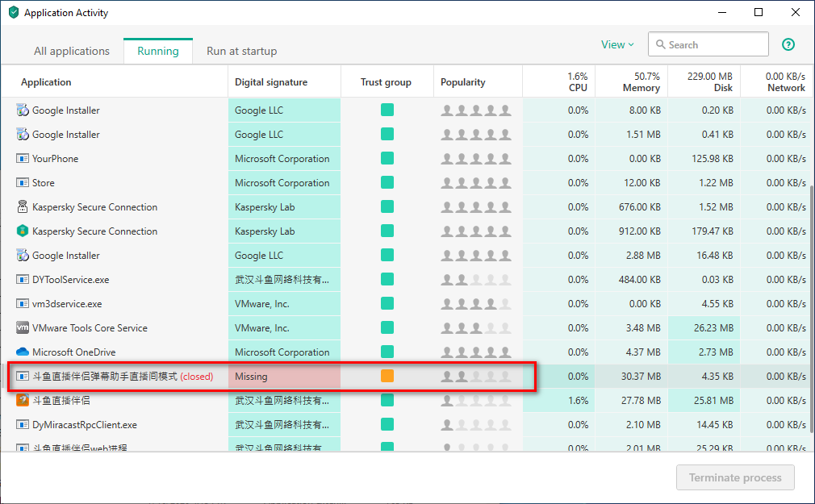Switch to the Run at startup tab
This screenshot has width=815, height=504.
pos(241,51)
